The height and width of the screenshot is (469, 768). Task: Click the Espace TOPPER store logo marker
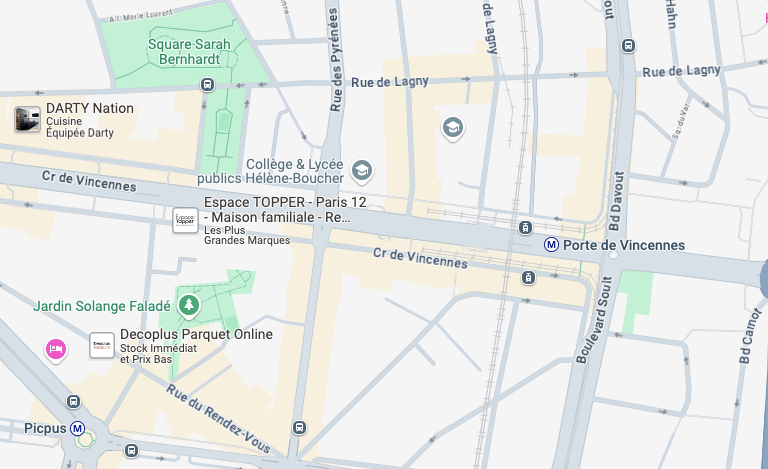186,220
